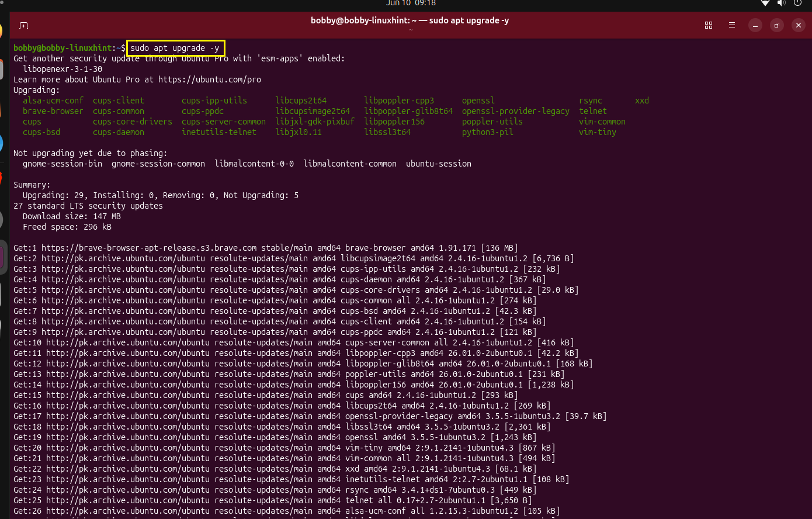Close the terminal window
The height and width of the screenshot is (519, 812).
799,25
